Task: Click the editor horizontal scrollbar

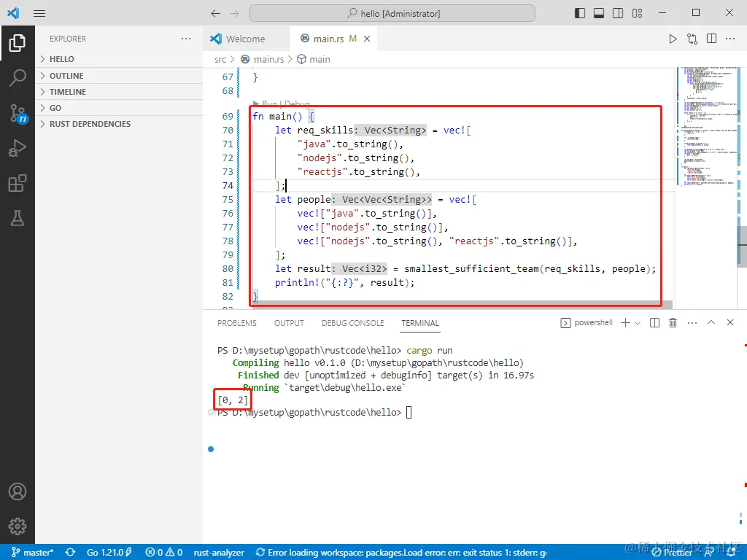Action: [x=461, y=305]
